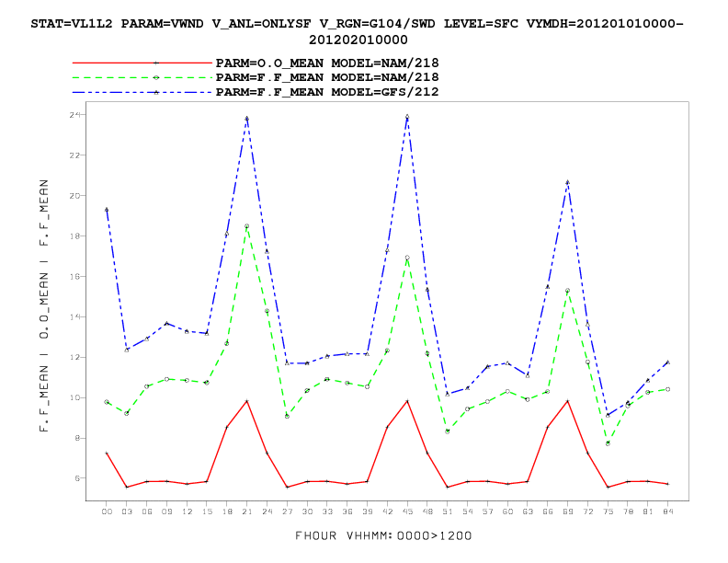Click green NAM peak marker at hour 21
Image resolution: width=728 pixels, height=563 pixels.
[247, 226]
